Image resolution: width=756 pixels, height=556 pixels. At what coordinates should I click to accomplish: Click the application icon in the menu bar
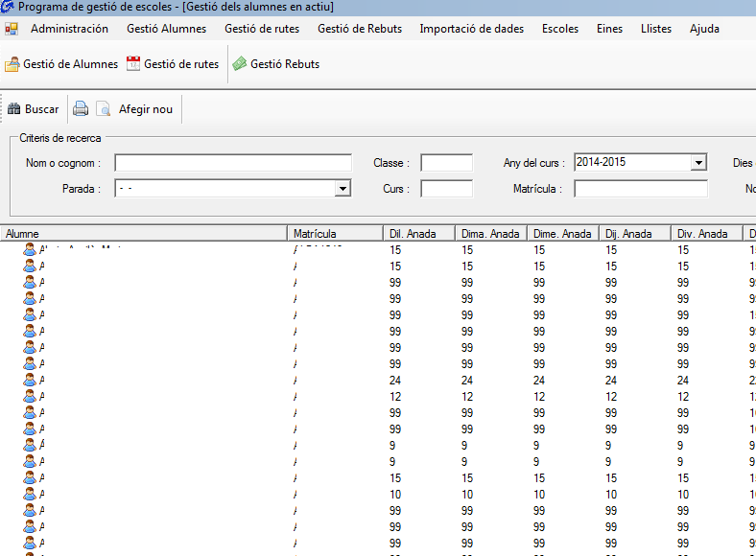12,29
